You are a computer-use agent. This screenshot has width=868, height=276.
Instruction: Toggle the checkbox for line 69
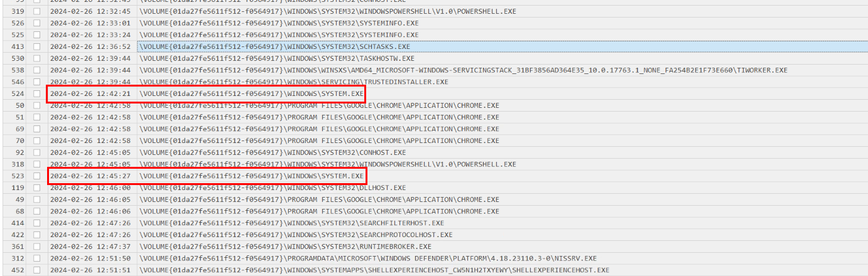pos(36,129)
